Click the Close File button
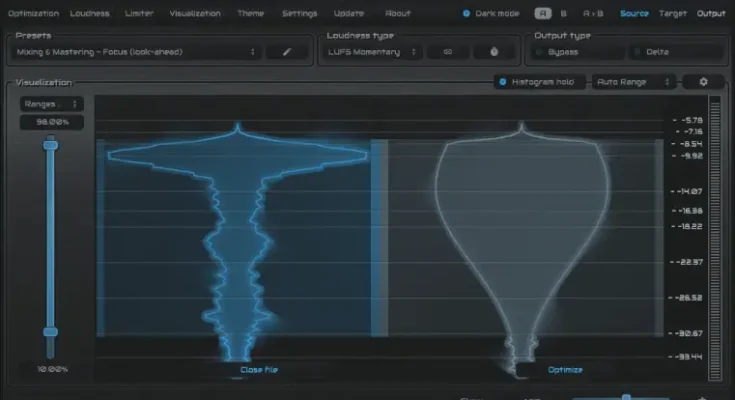This screenshot has width=735, height=400. tap(259, 370)
